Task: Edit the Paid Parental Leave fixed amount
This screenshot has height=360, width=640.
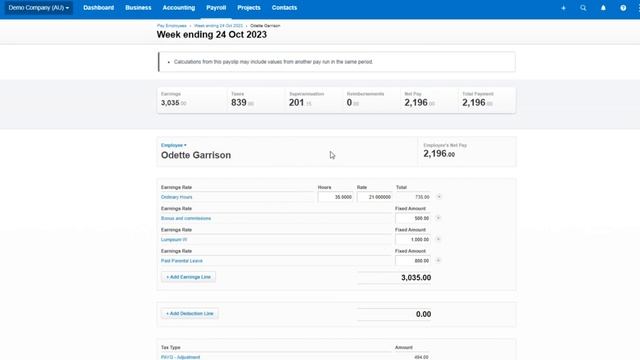Action: pyautogui.click(x=413, y=261)
